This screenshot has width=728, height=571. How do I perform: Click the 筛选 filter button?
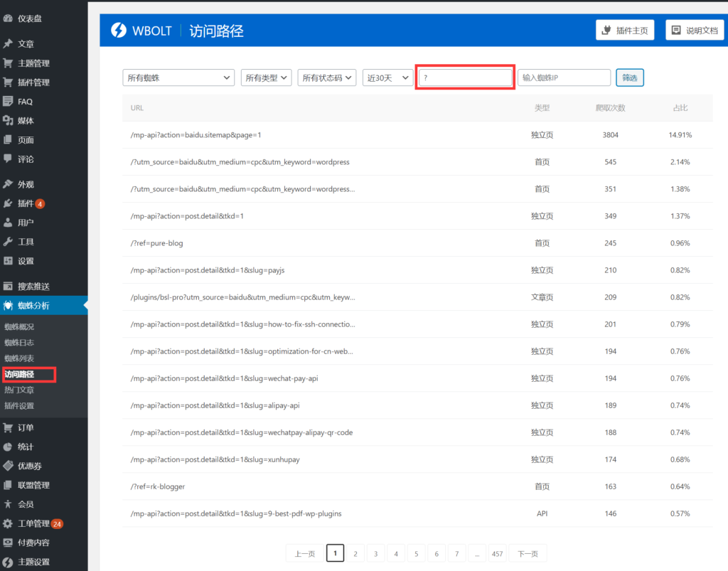coord(629,78)
